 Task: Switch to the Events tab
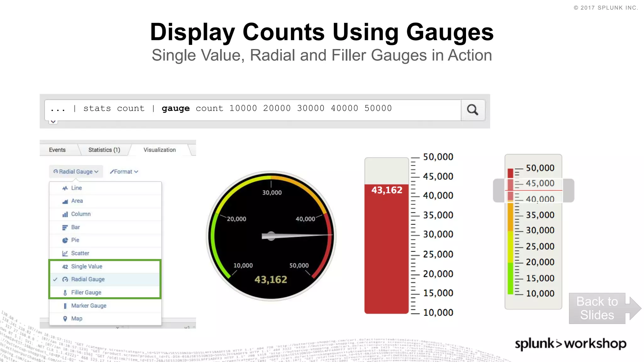(57, 150)
